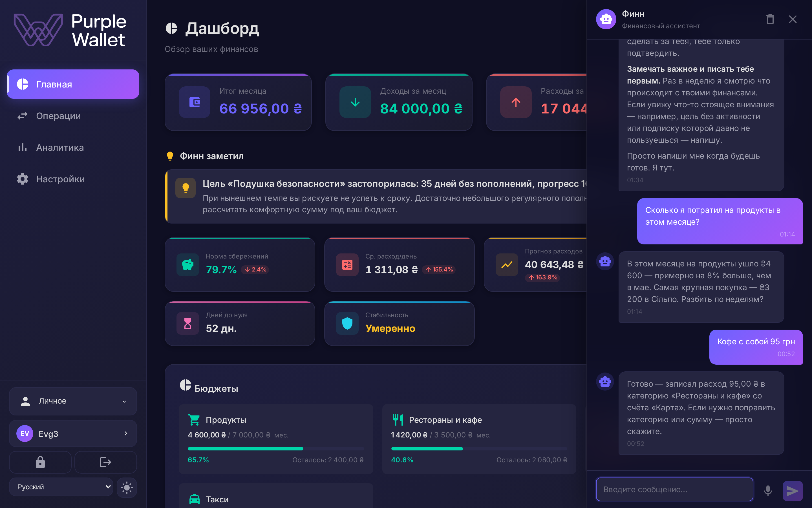The image size is (812, 508).
Task: Toggle light theme with sun icon
Action: point(127,487)
